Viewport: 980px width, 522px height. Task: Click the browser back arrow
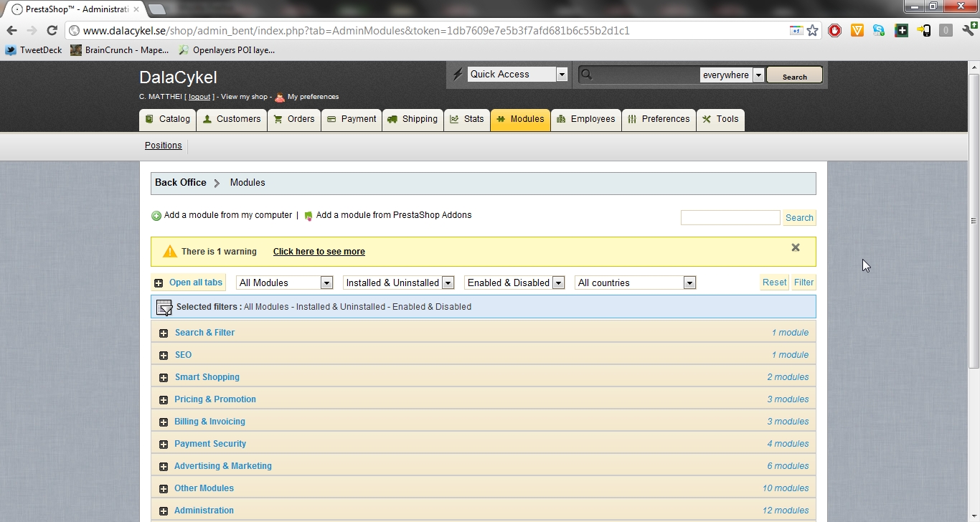[x=11, y=31]
